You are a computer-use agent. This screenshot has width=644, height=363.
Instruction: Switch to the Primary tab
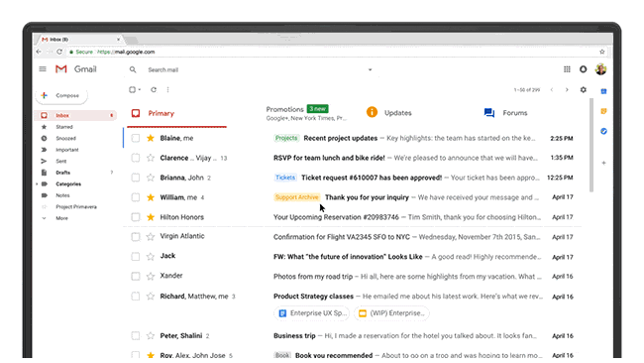coord(177,113)
